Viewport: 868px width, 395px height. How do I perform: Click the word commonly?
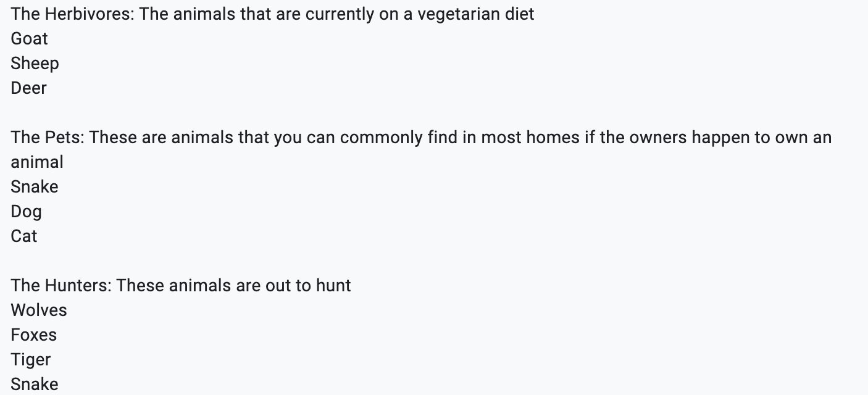(x=381, y=138)
